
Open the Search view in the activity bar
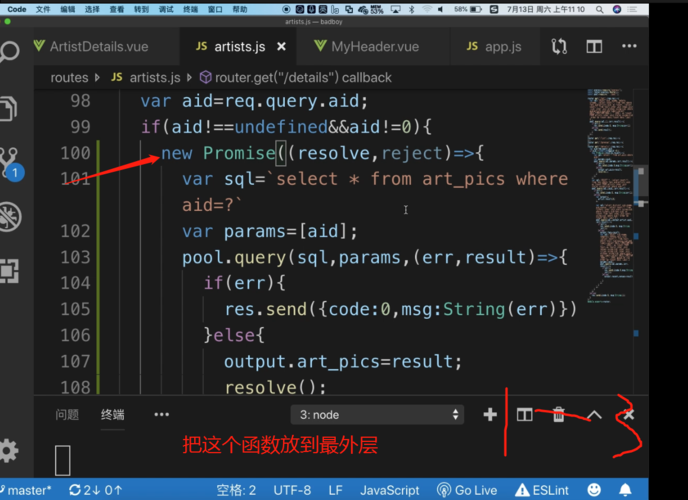[x=10, y=51]
